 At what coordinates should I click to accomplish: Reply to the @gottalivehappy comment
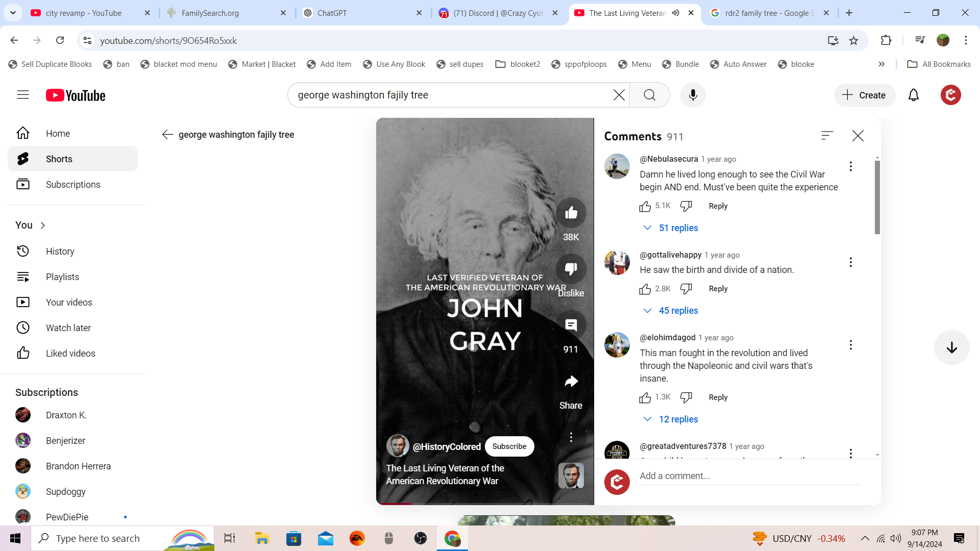718,289
